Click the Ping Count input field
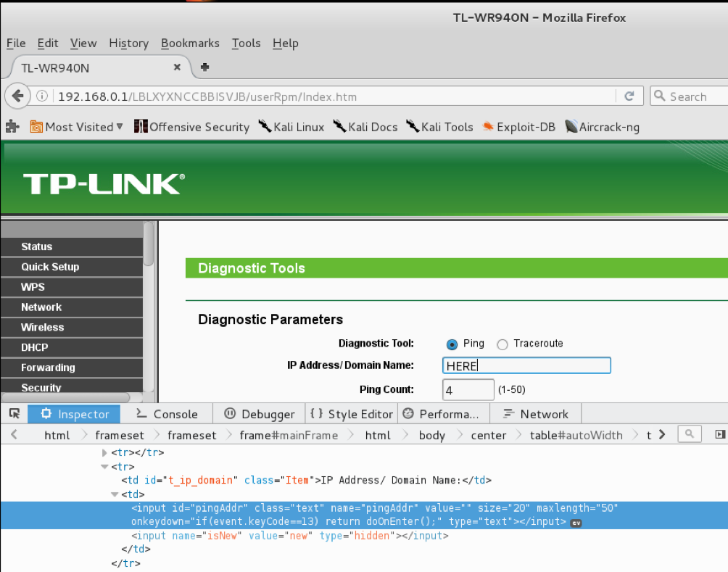Image resolution: width=728 pixels, height=572 pixels. tap(468, 389)
